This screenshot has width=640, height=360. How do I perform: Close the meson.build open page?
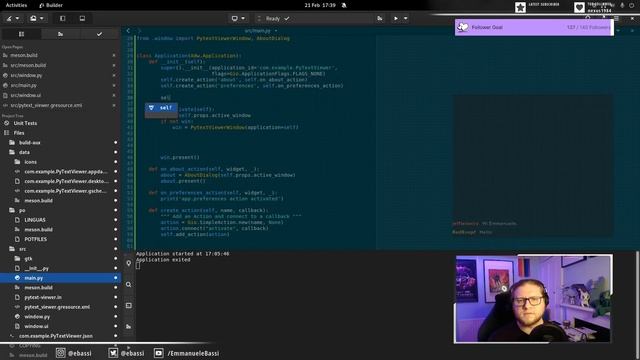114,55
